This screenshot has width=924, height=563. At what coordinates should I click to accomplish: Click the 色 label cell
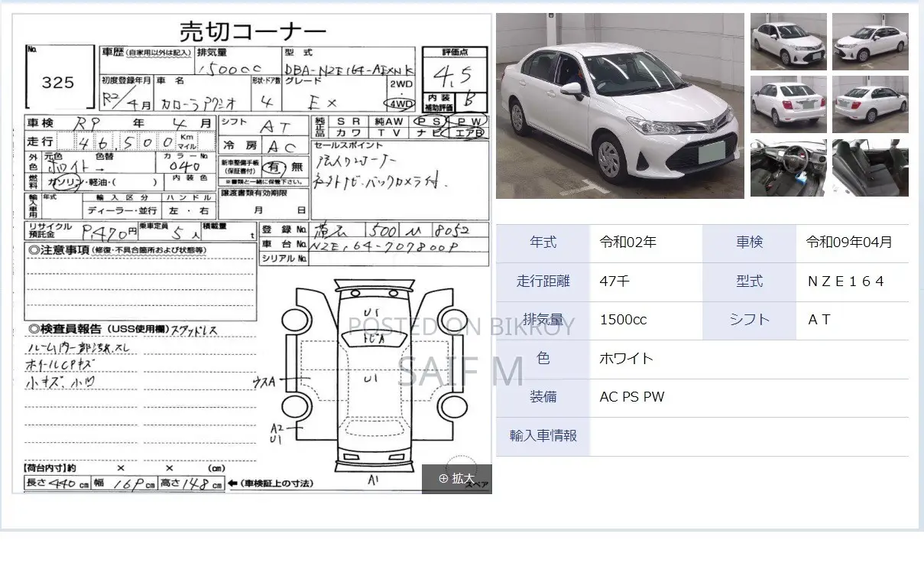pos(543,359)
